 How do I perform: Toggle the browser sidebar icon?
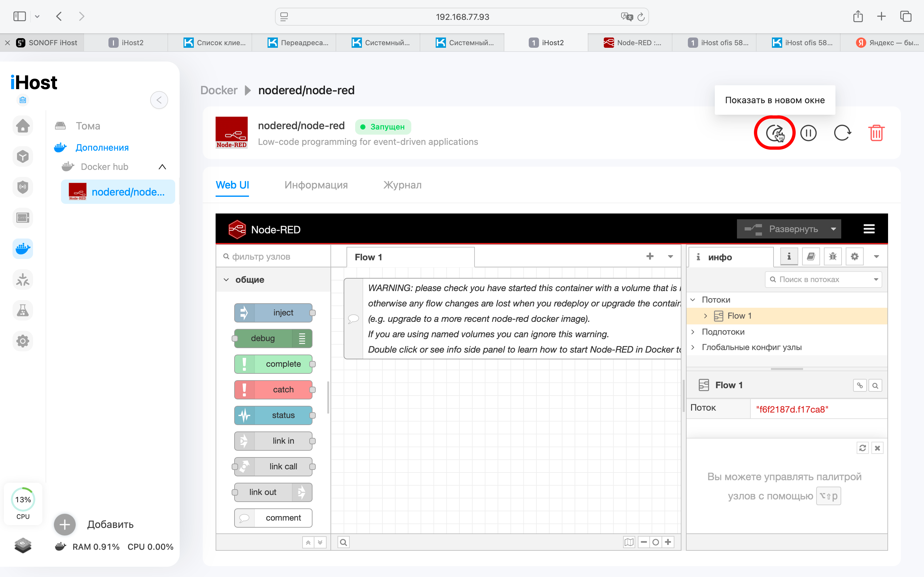pos(20,16)
